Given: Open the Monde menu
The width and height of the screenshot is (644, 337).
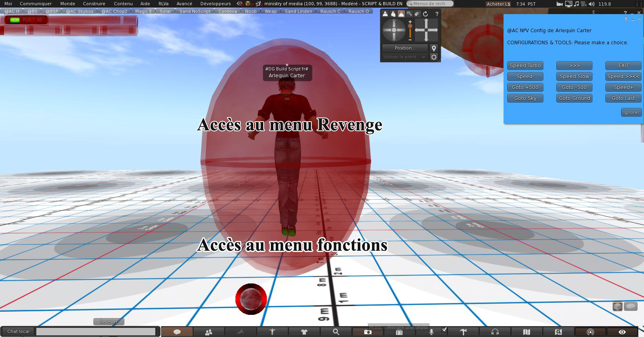Looking at the screenshot, I should click(68, 4).
